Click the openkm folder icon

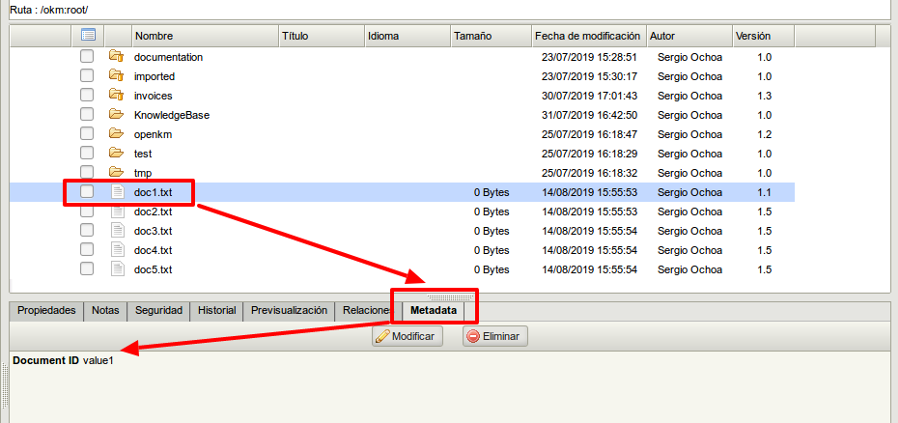[x=116, y=134]
